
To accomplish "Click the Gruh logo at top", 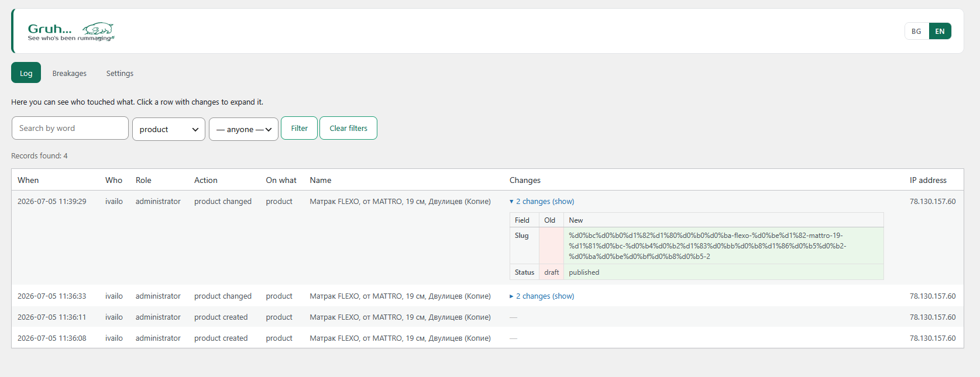I will point(71,32).
